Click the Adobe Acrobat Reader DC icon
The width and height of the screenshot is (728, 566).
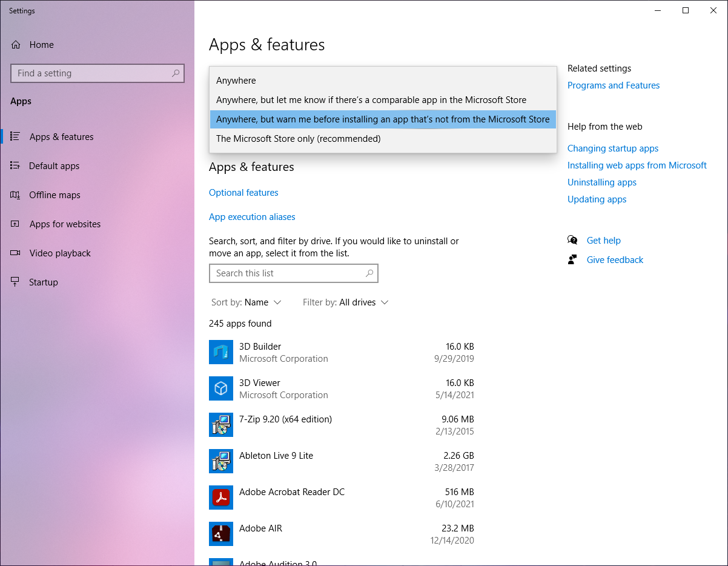(x=221, y=498)
